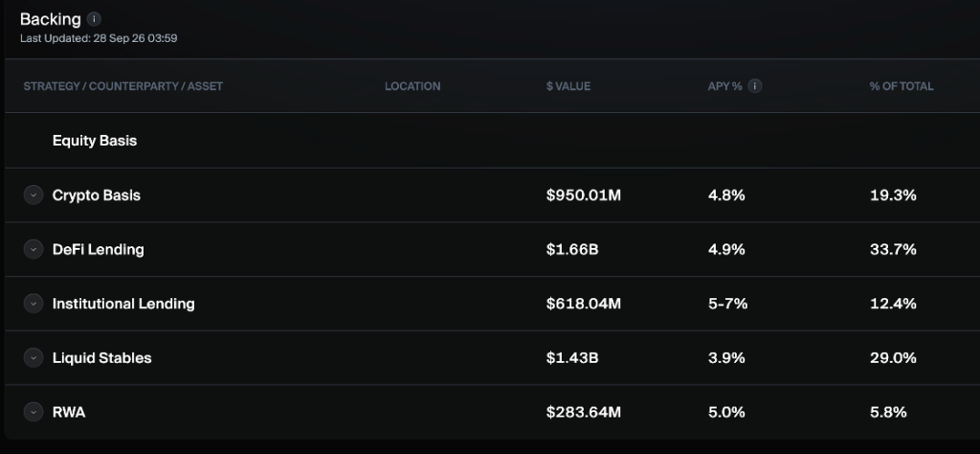The height and width of the screenshot is (454, 980).
Task: Click the RWA label
Action: click(x=69, y=412)
